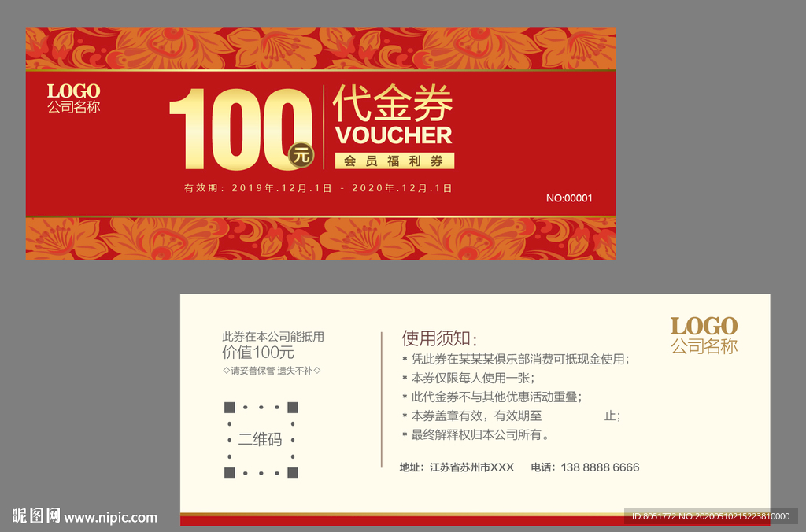Click the 价值100元 text
Viewport: 806px width, 532px height.
(258, 353)
